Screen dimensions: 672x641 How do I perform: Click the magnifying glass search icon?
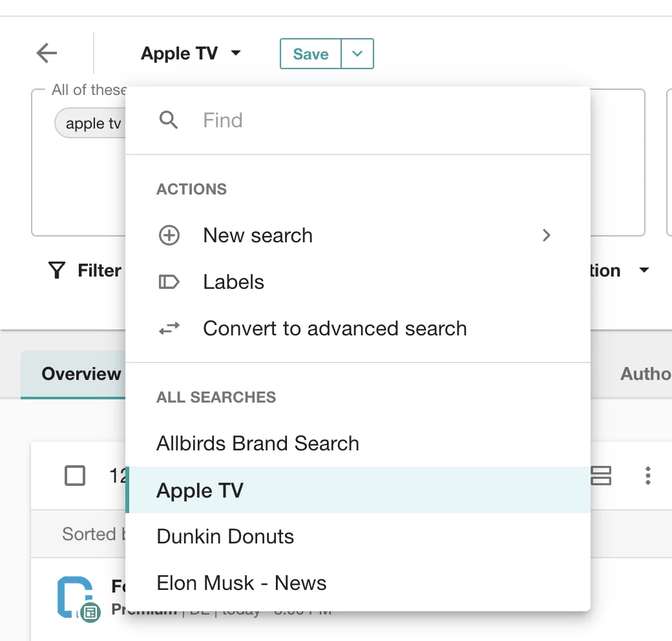coord(169,120)
